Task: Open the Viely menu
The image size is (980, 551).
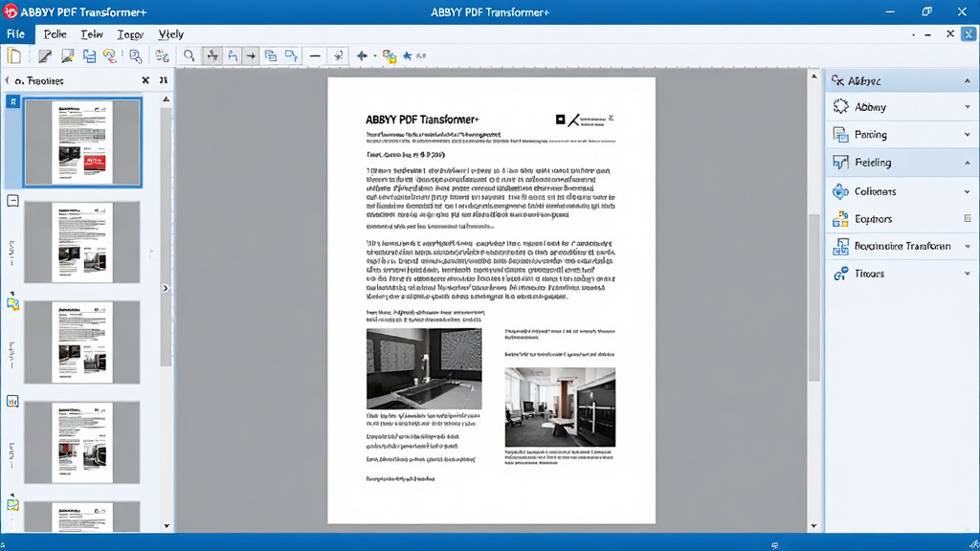Action: [x=170, y=34]
